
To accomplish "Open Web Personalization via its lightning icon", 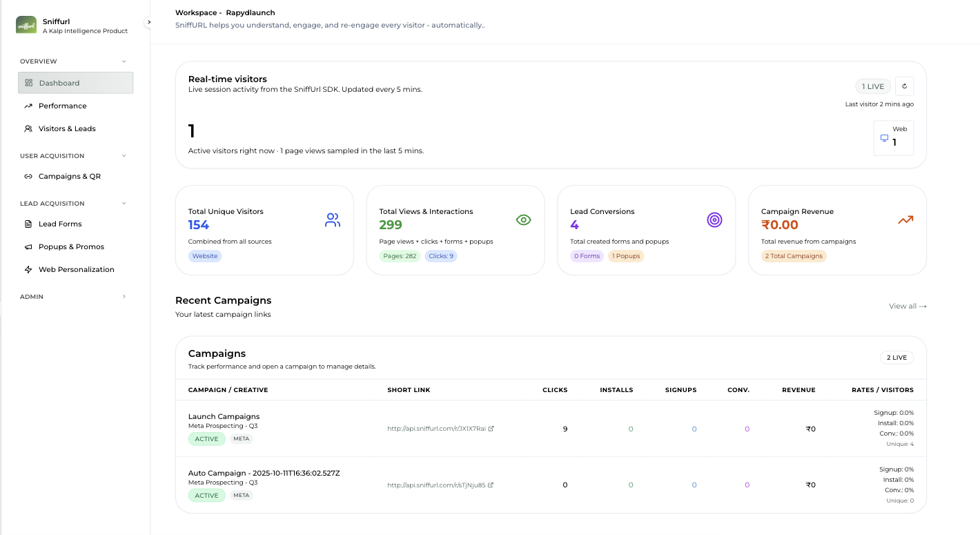I will tap(28, 269).
